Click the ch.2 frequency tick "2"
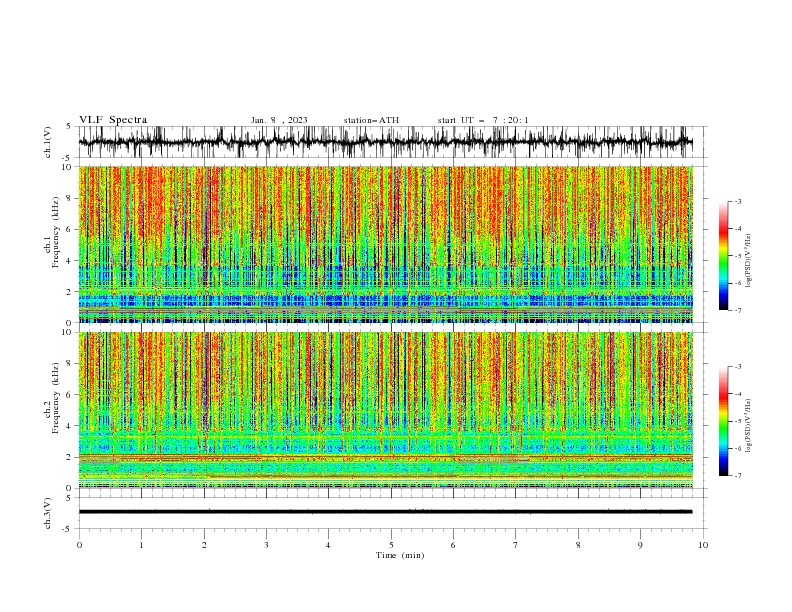The width and height of the screenshot is (792, 612). [70, 457]
